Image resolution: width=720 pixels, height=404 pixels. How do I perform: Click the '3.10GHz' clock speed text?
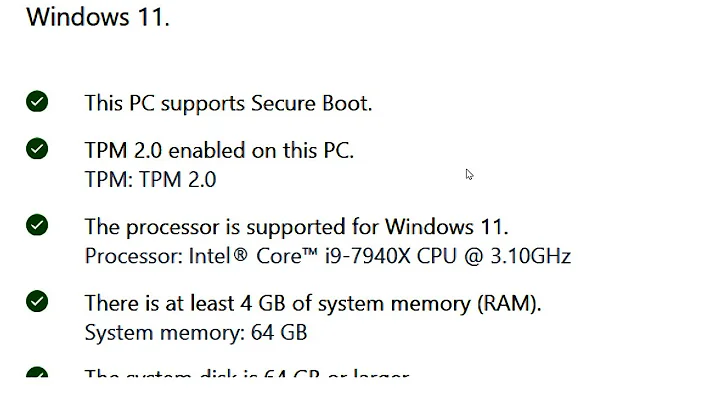530,256
